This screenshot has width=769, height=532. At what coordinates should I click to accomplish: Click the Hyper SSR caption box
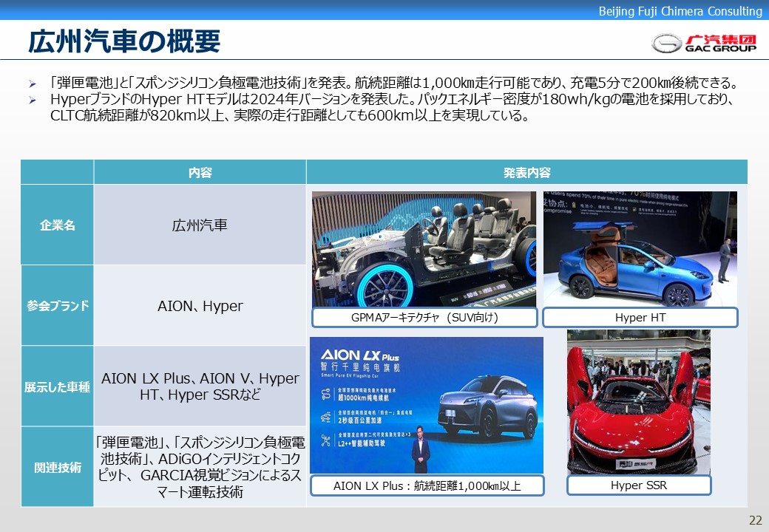coord(639,485)
